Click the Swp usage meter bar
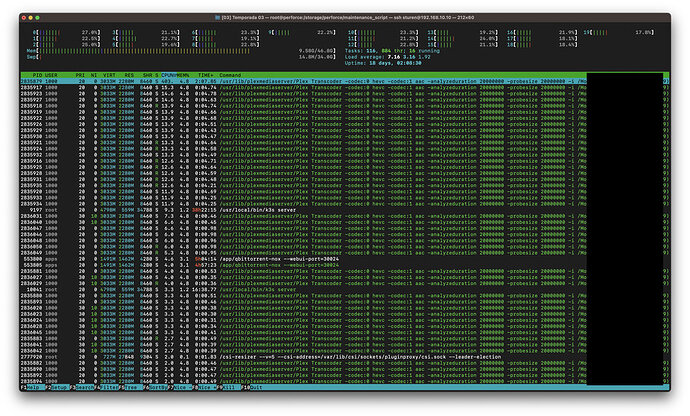This screenshot has height=416, width=690. pyautogui.click(x=181, y=57)
